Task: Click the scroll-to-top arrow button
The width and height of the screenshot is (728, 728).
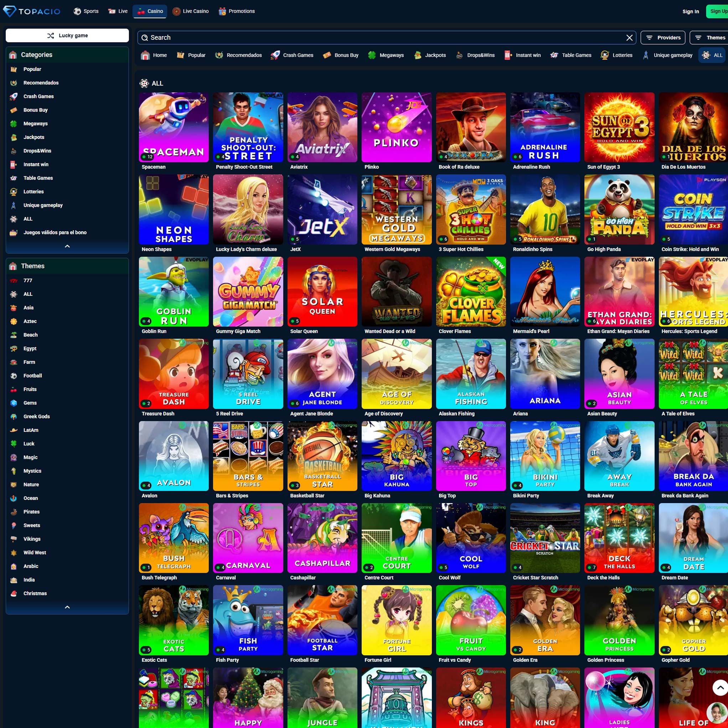Action: click(720, 688)
